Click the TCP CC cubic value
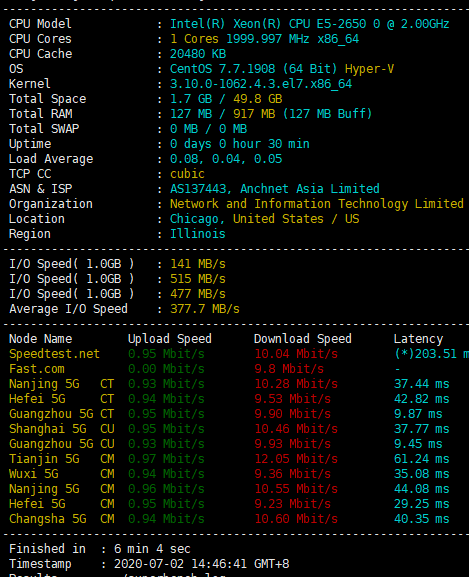Image resolution: width=469 pixels, height=577 pixels. [187, 174]
